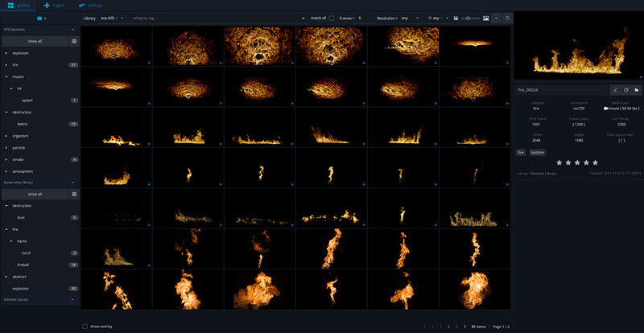
Task: Open the Resolution any dropdown
Action: [x=417, y=18]
